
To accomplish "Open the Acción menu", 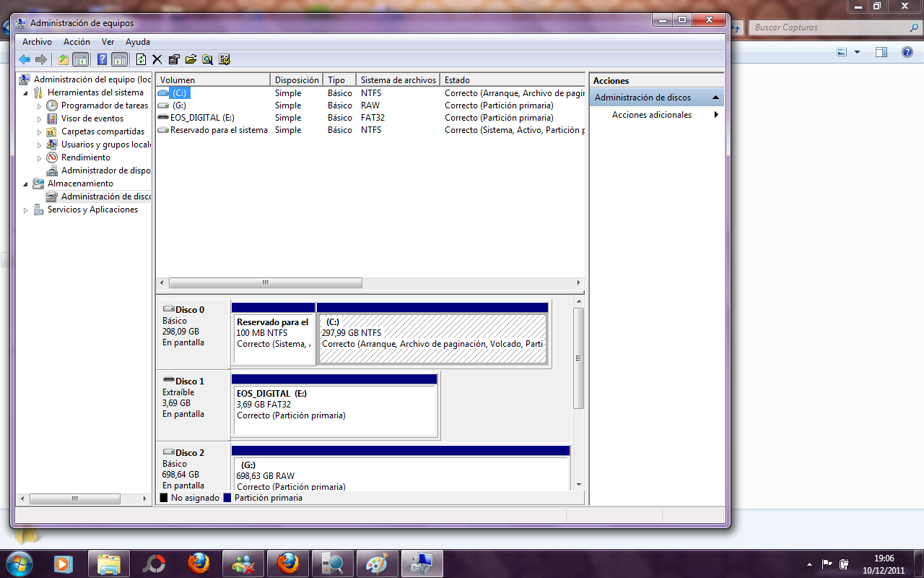I will (77, 42).
